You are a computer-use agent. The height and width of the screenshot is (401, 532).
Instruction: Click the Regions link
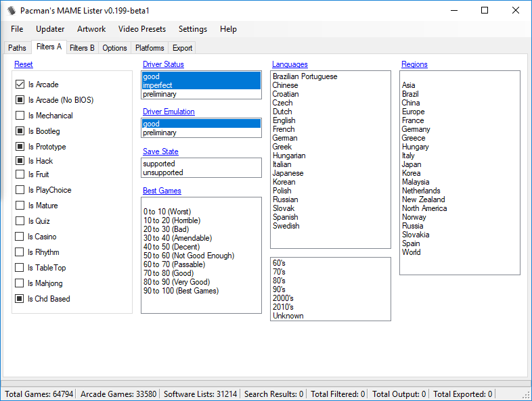(414, 64)
